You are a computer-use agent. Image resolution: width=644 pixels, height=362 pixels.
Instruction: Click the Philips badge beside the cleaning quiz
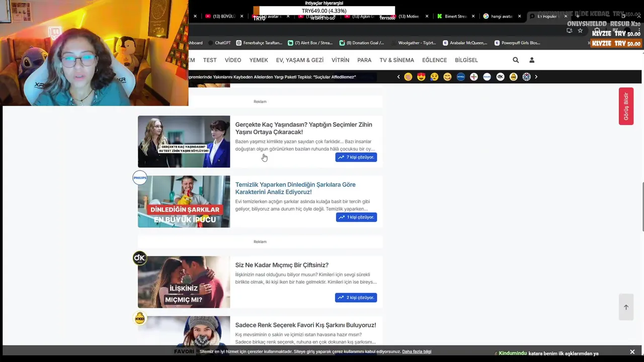tap(140, 177)
